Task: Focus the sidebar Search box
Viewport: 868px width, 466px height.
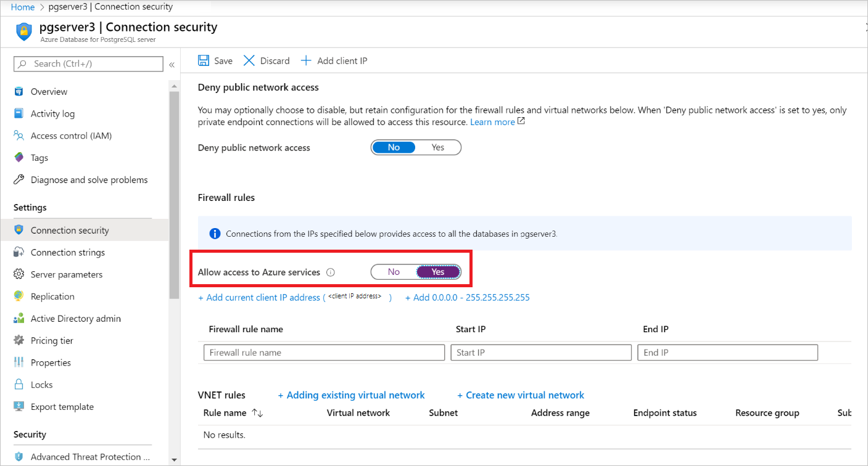Action: [x=88, y=63]
